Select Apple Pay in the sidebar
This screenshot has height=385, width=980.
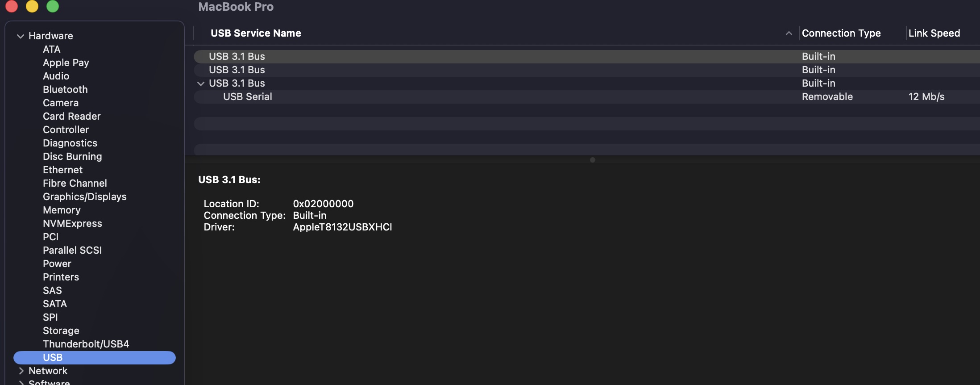pos(66,63)
